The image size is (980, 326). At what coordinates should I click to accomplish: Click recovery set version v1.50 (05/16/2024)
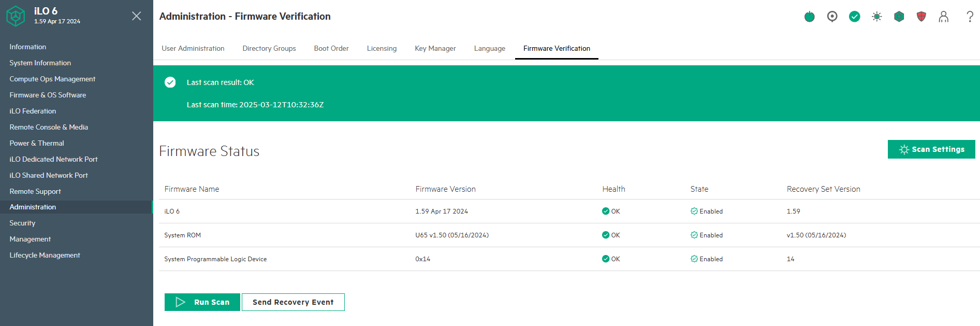tap(816, 235)
